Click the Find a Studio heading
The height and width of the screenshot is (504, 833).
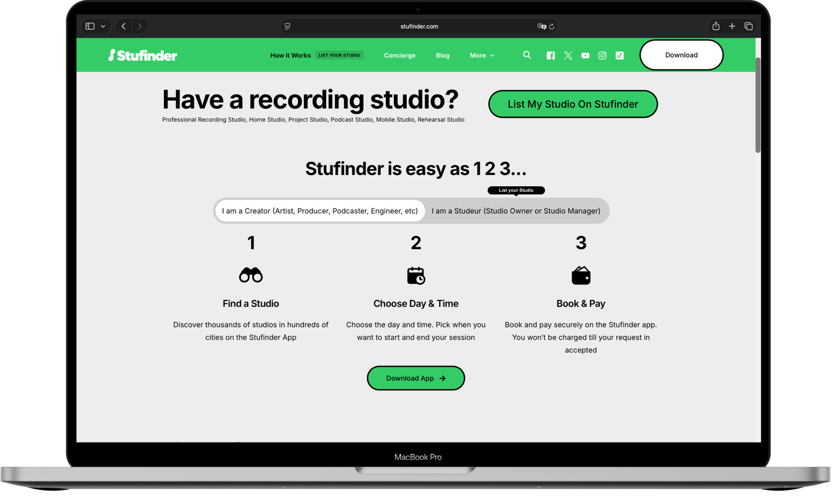point(251,304)
